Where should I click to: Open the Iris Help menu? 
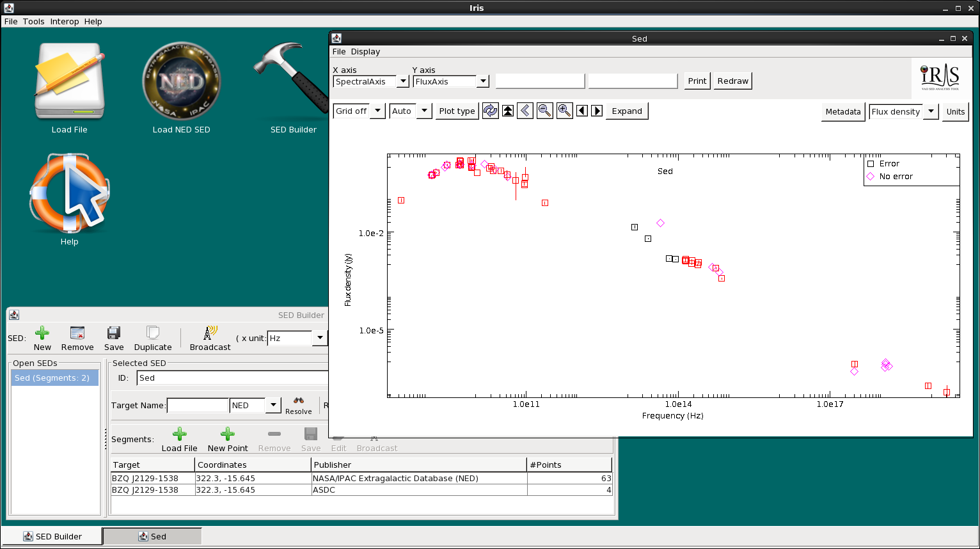pos(93,21)
